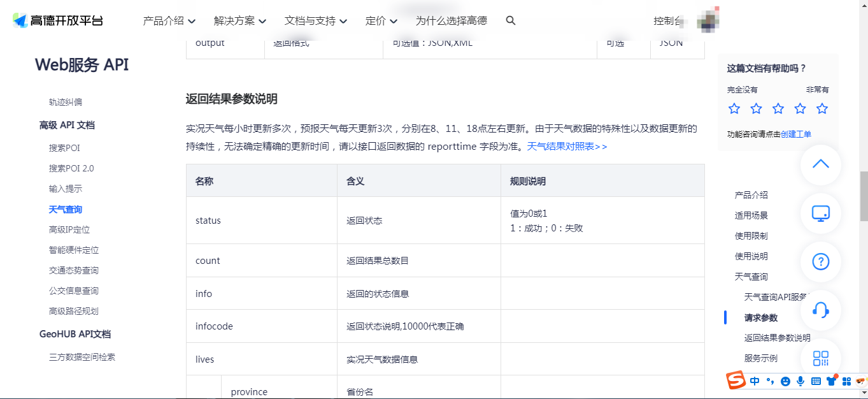The image size is (868, 399).
Task: Click GeoHUB API文档 sidebar section
Action: [75, 334]
